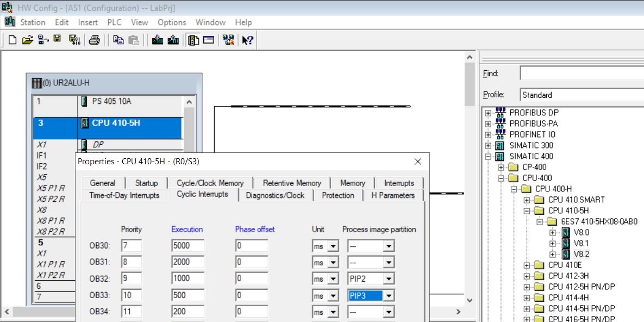This screenshot has width=644, height=322.
Task: Click the OB31 Priority field showing 8
Action: pyautogui.click(x=132, y=263)
